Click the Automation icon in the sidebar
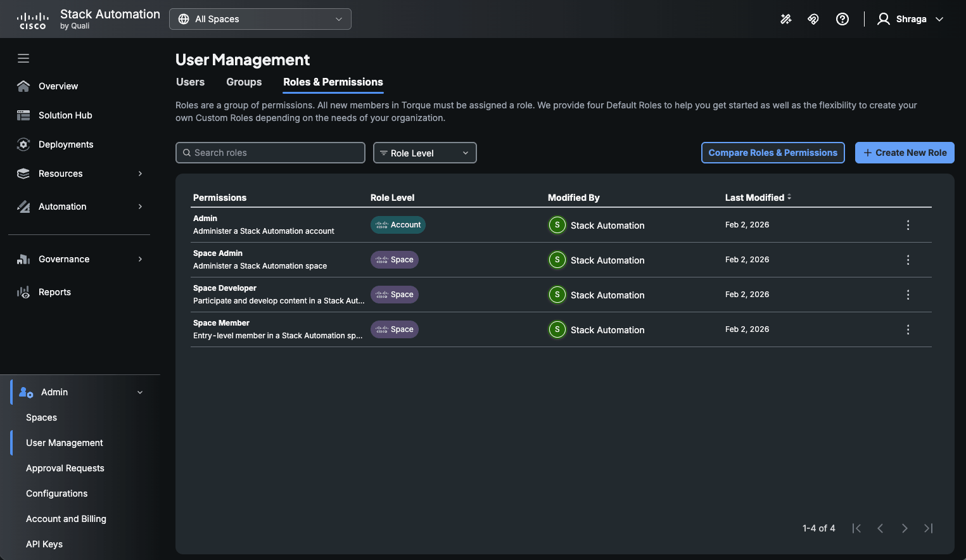This screenshot has height=560, width=966. (23, 207)
